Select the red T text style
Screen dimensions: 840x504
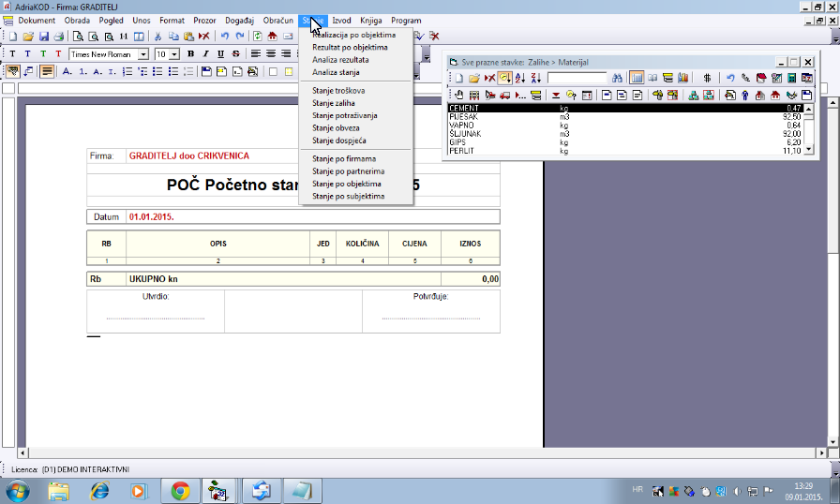(x=58, y=54)
